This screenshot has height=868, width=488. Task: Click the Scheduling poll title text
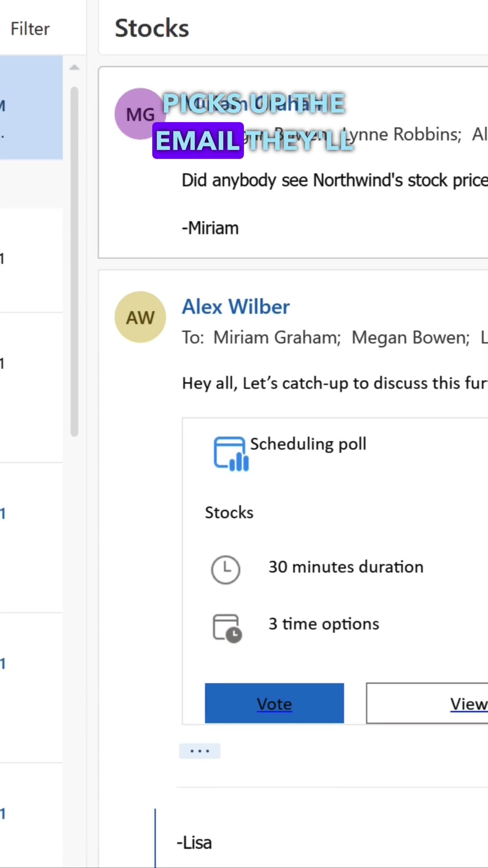[x=308, y=444]
